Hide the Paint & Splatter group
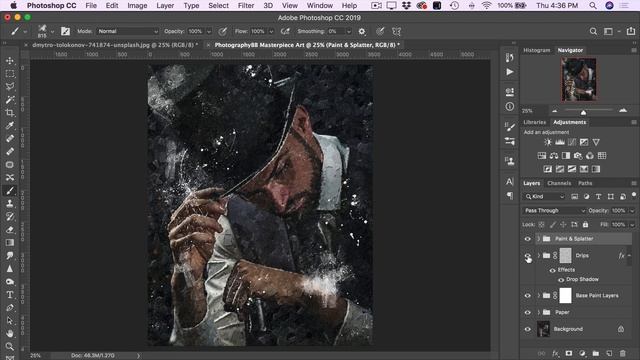 527,239
